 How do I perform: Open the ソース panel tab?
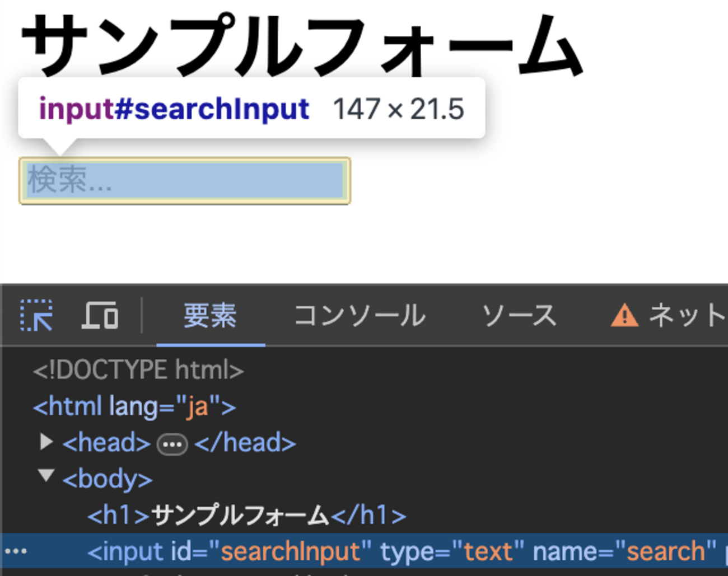(x=519, y=315)
